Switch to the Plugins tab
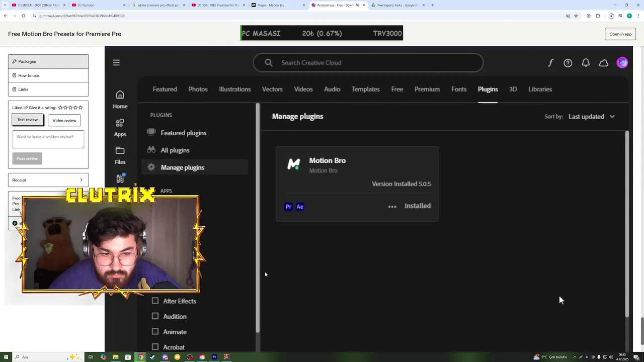Viewport: 644px width, 362px height. (x=488, y=89)
